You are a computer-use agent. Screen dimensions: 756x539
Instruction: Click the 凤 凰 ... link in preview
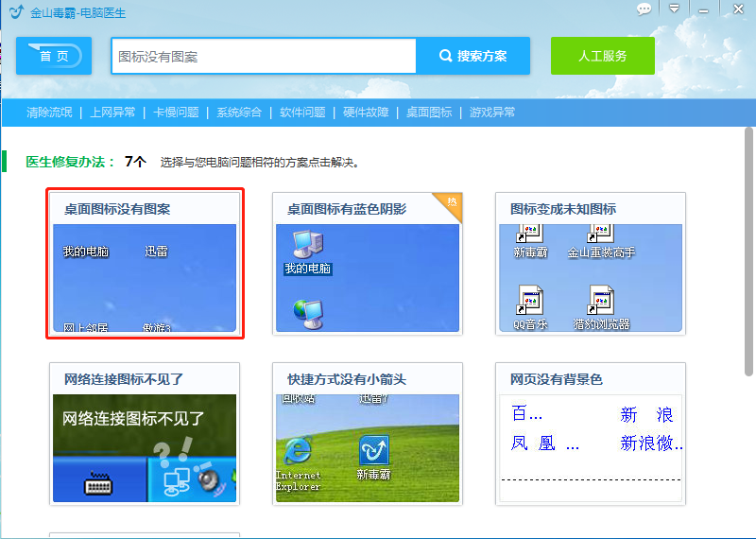coord(545,443)
